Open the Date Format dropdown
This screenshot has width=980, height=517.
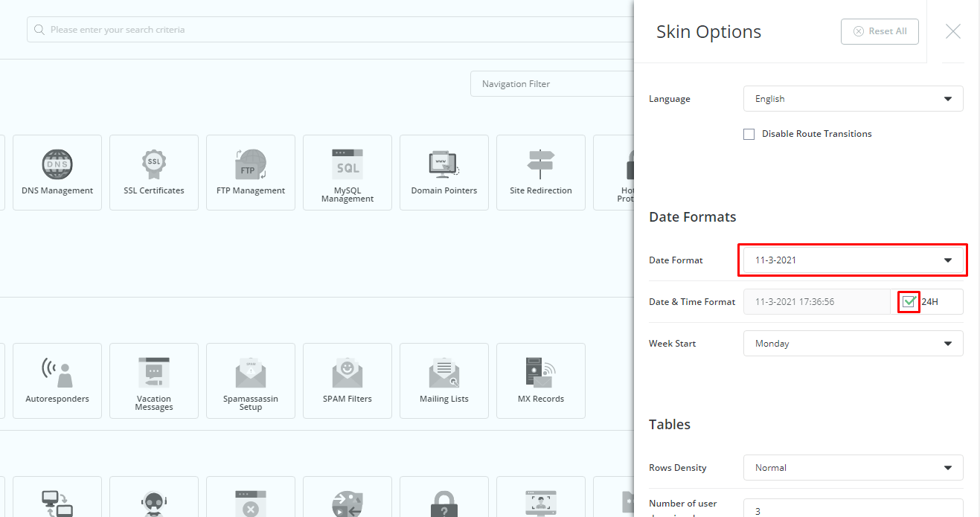tap(853, 260)
